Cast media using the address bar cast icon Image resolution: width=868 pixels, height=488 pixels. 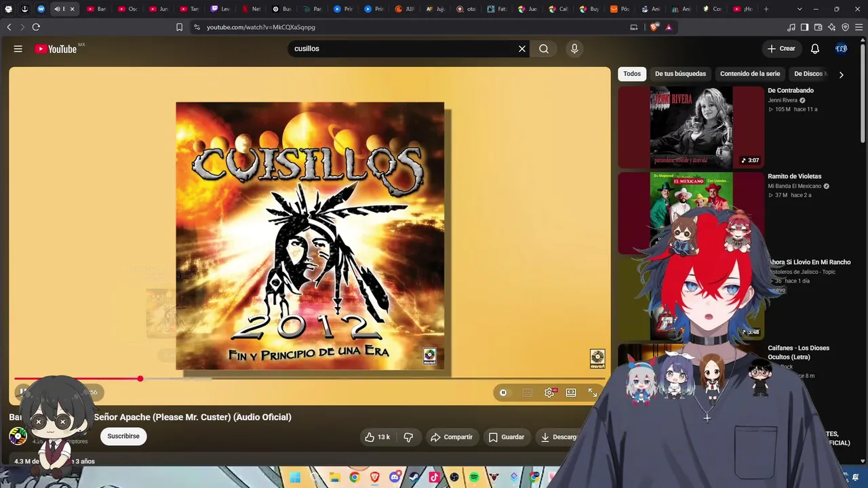pos(634,27)
